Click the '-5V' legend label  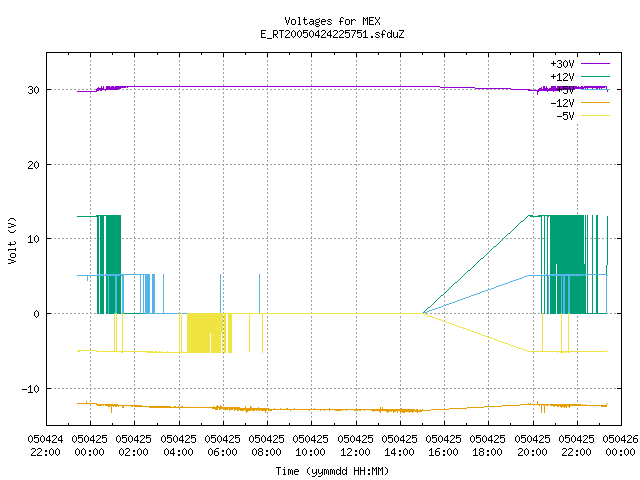point(565,116)
